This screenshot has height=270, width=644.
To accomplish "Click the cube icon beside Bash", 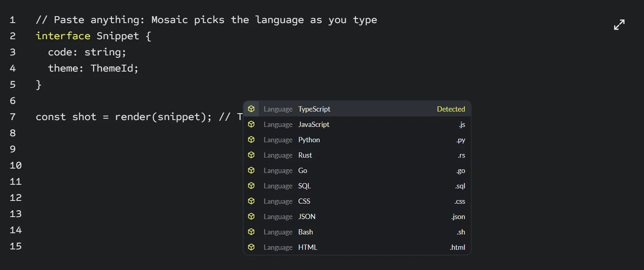I will [x=251, y=232].
